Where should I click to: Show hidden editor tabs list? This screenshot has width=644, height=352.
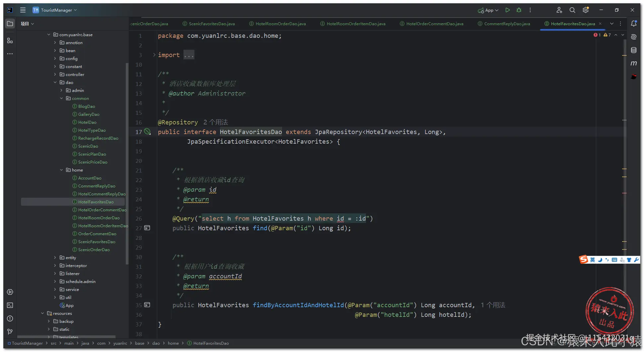point(612,24)
